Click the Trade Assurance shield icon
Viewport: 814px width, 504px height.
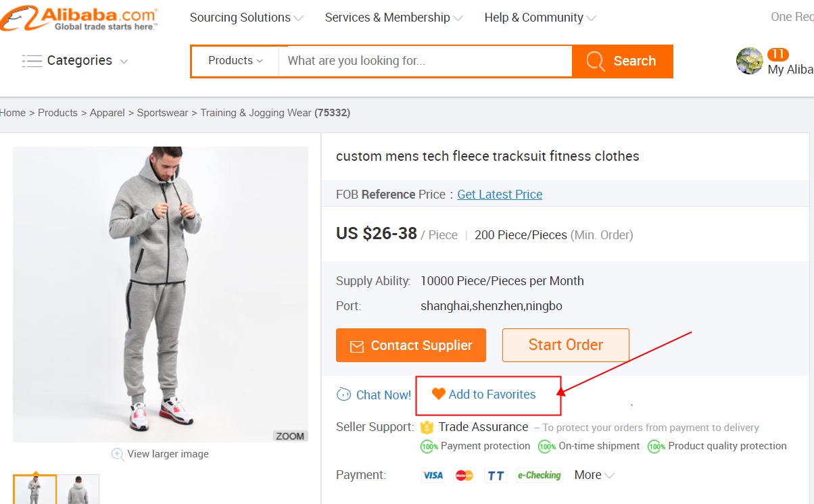(427, 427)
